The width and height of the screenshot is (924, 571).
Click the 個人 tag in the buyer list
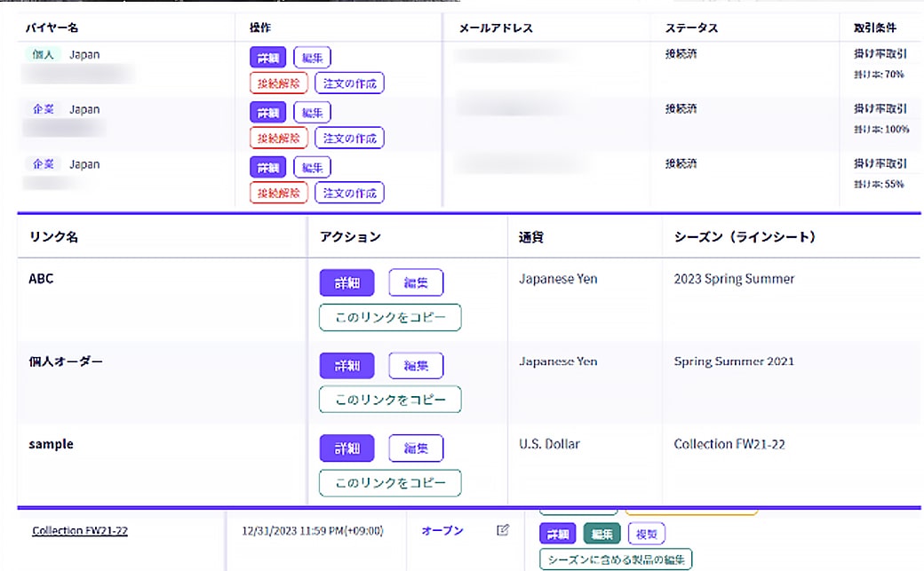coord(43,55)
